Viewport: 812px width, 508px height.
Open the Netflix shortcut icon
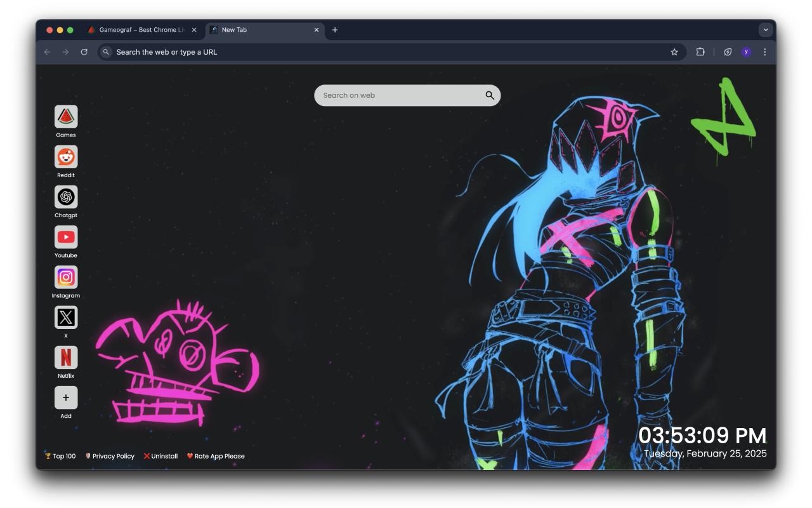click(66, 358)
